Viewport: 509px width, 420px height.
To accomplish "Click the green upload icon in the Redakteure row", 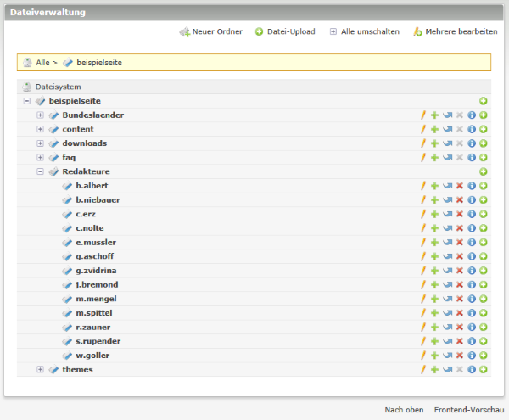I will point(484,171).
